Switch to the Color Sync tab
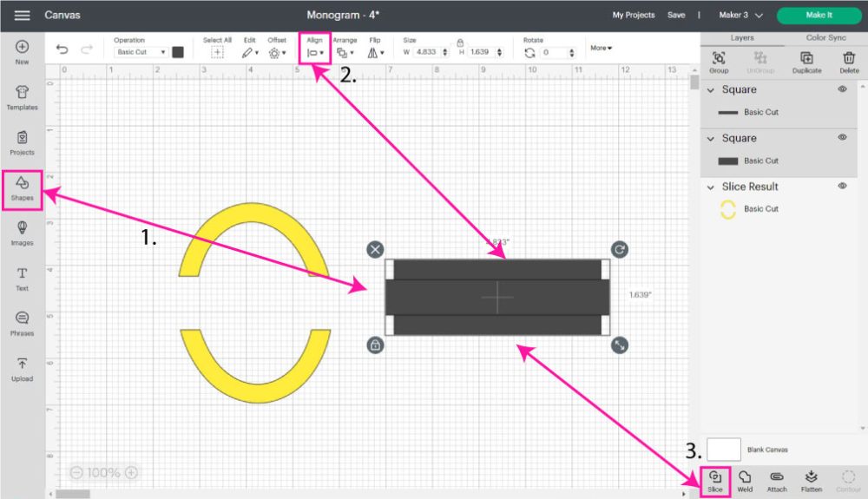The width and height of the screenshot is (868, 499). point(825,38)
